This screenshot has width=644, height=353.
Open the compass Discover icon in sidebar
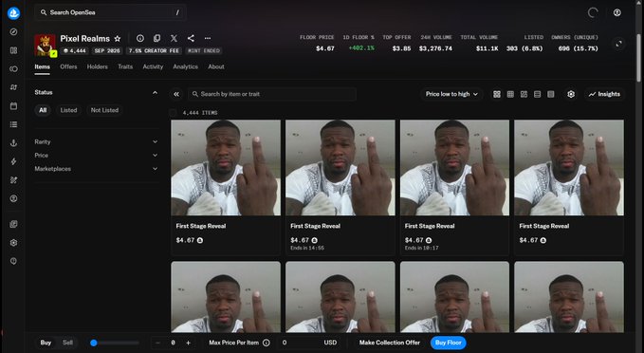click(13, 31)
